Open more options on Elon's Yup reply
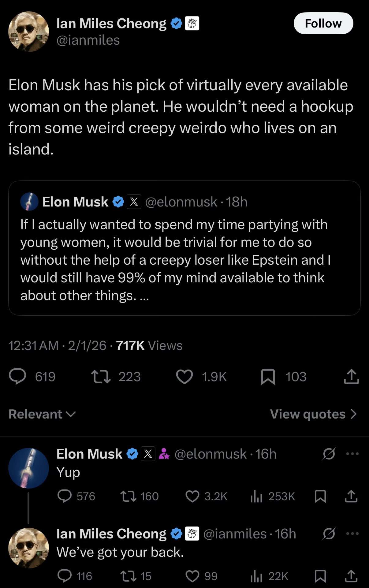This screenshot has width=369, height=588. tap(352, 454)
